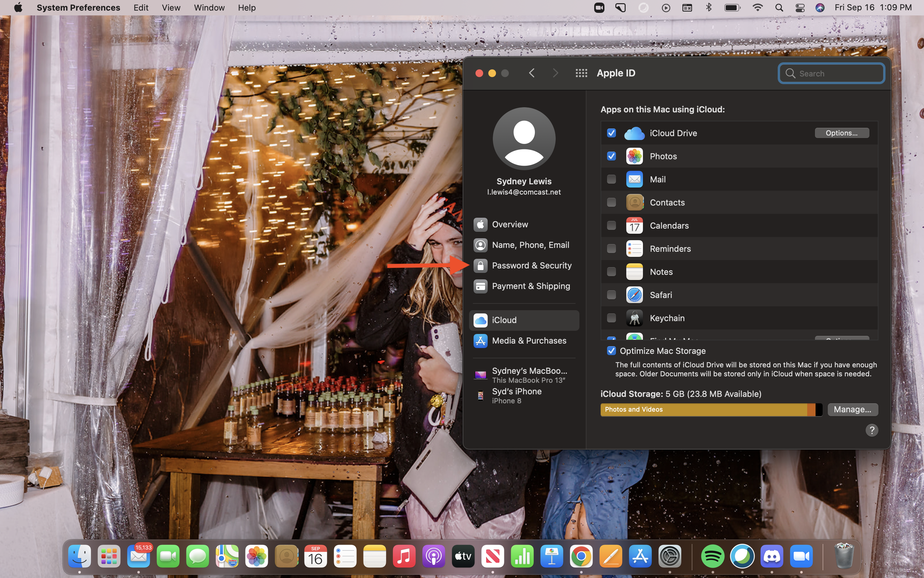The height and width of the screenshot is (578, 924).
Task: Open the Trash in the Dock
Action: click(844, 556)
